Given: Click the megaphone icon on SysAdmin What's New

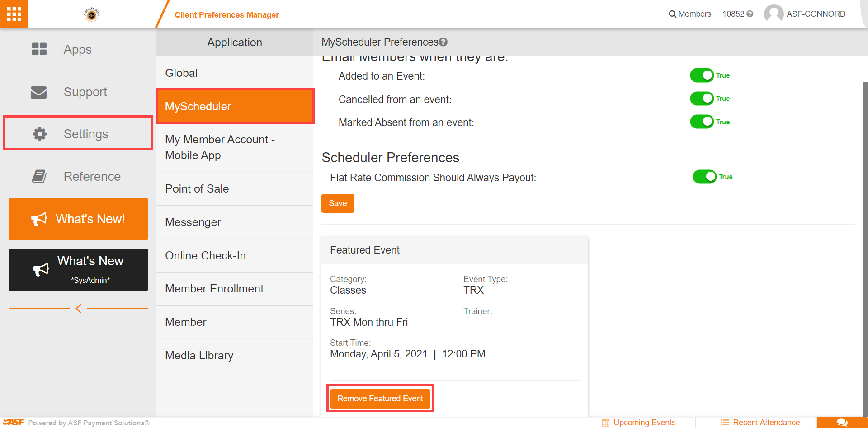Looking at the screenshot, I should [41, 270].
